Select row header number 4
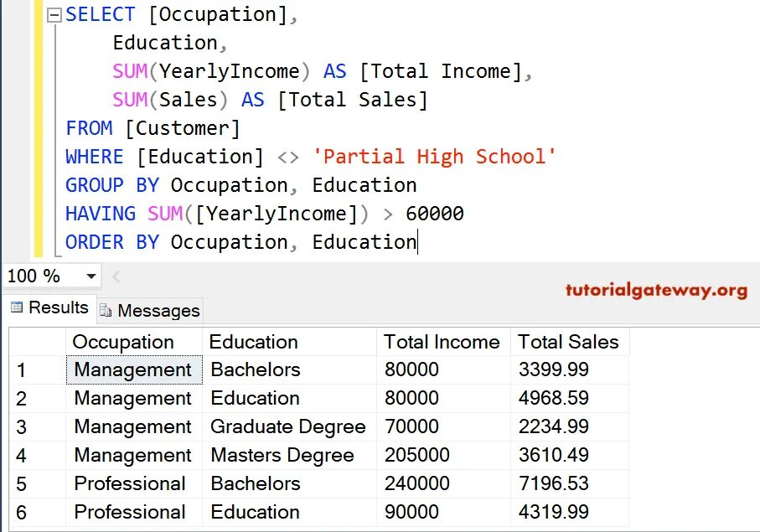 click(x=38, y=456)
